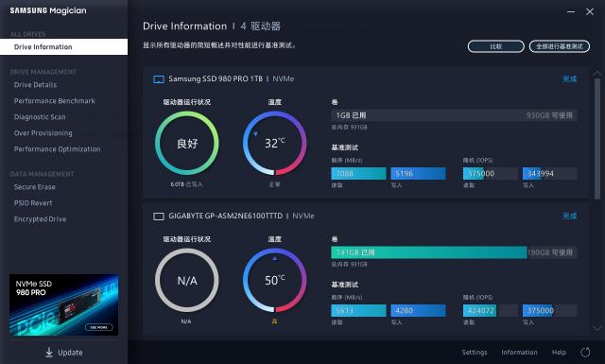Click the Update download icon
This screenshot has height=364, width=605.
coord(49,352)
